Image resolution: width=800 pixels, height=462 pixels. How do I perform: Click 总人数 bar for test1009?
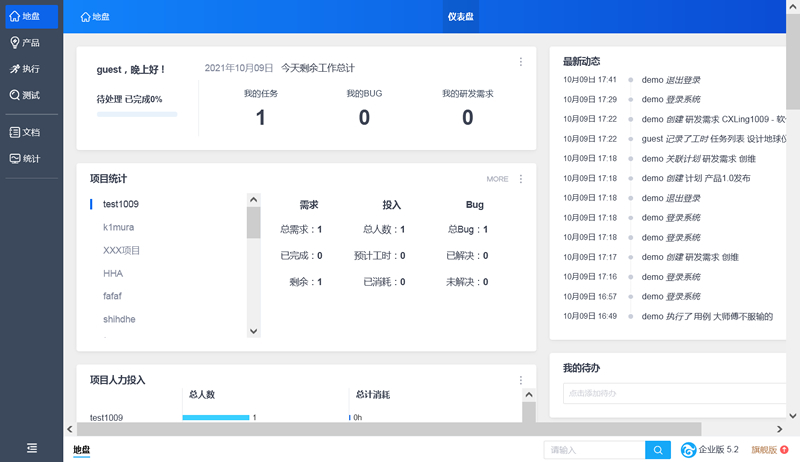(216, 418)
